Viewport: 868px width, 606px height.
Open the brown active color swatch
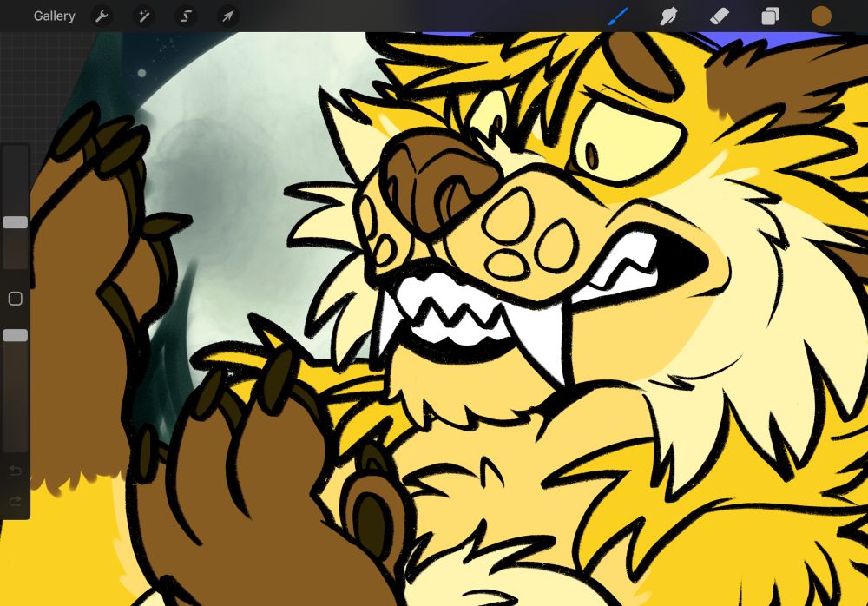[x=821, y=16]
